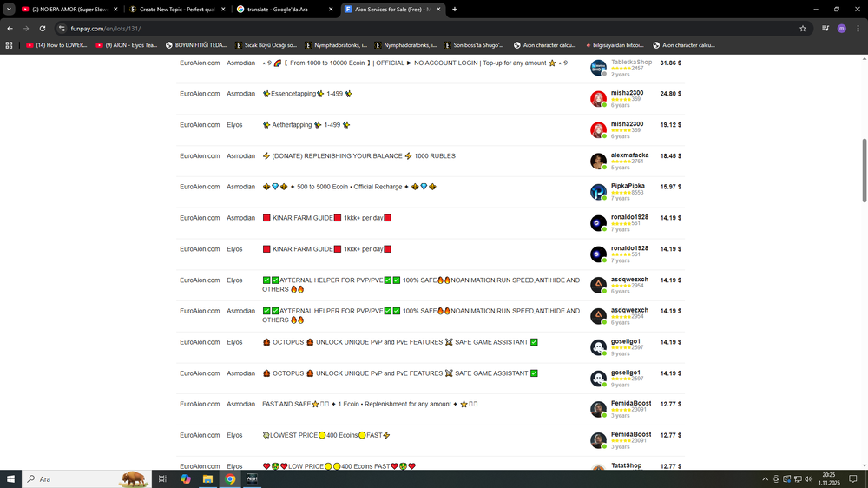
Task: Expand the tab search dropdown
Action: coord(9,9)
